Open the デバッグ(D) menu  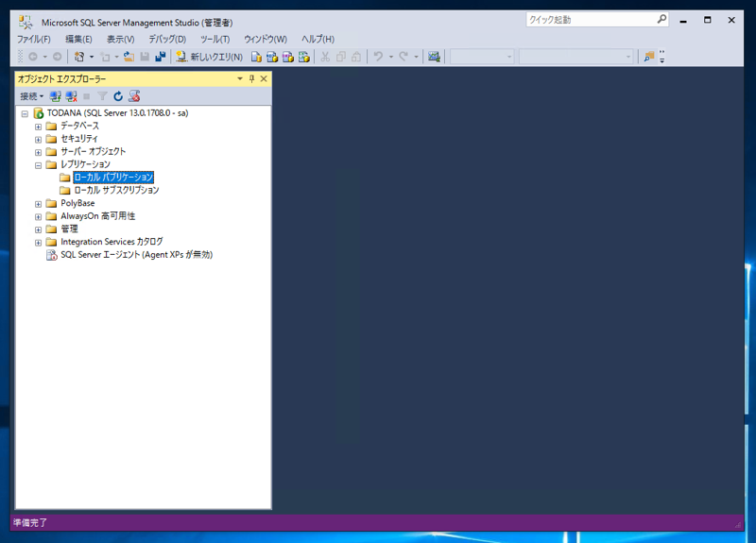pyautogui.click(x=167, y=39)
